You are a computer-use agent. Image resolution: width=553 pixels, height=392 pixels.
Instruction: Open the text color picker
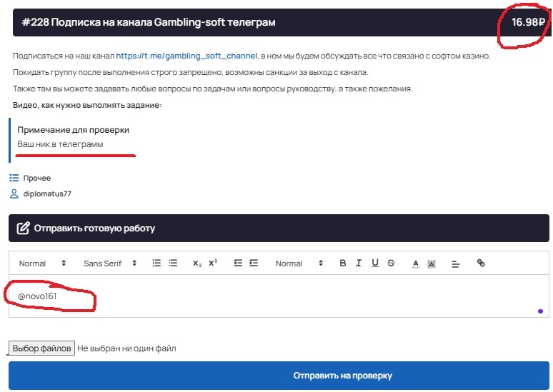(x=416, y=263)
